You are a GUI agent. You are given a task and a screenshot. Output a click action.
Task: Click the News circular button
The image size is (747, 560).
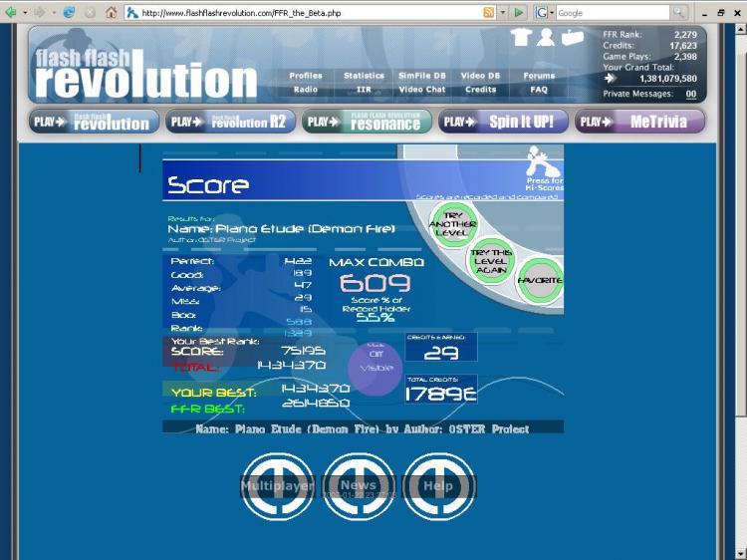pos(359,486)
